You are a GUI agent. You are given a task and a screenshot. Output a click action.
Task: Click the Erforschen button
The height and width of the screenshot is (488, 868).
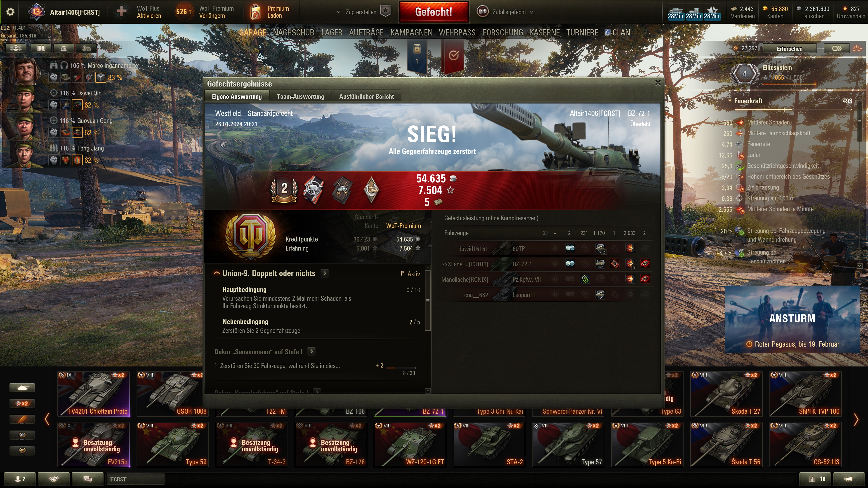(790, 49)
